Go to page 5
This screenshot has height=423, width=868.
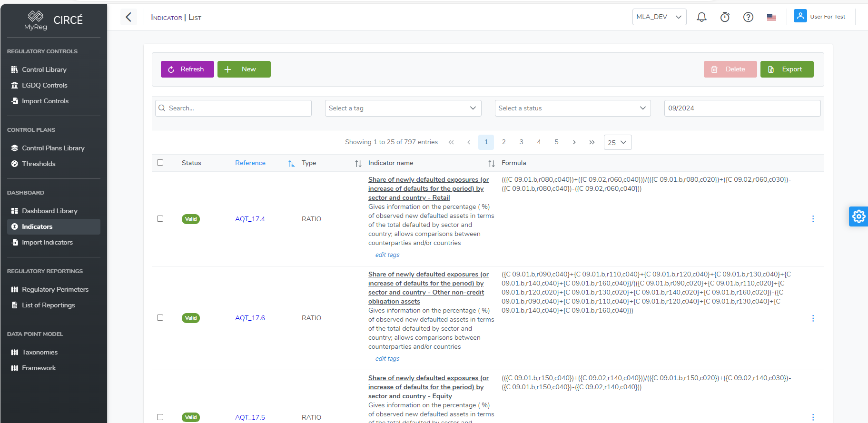[x=556, y=142]
